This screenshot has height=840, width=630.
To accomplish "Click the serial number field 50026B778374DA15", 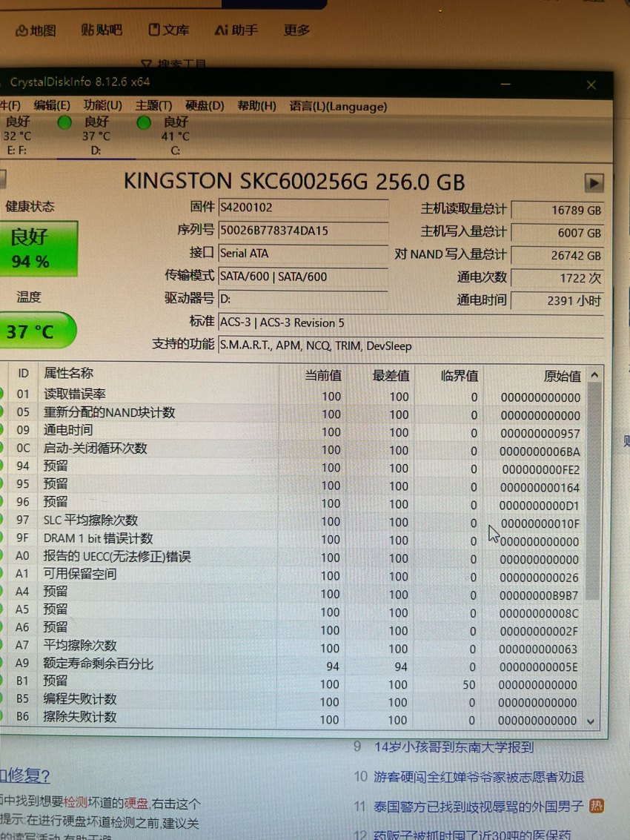I will [303, 231].
